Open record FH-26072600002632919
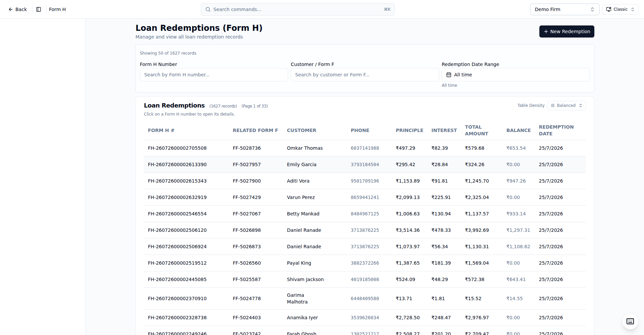This screenshot has height=335, width=644. tap(177, 197)
